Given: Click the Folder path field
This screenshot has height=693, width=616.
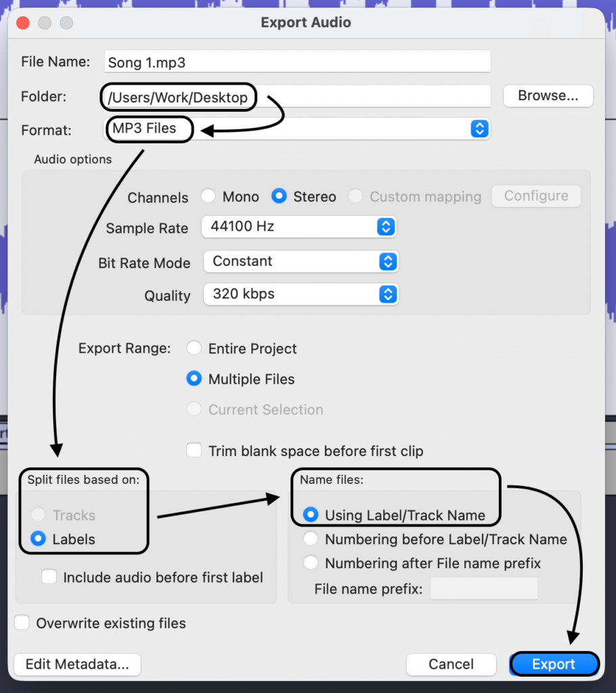Looking at the screenshot, I should coord(296,97).
